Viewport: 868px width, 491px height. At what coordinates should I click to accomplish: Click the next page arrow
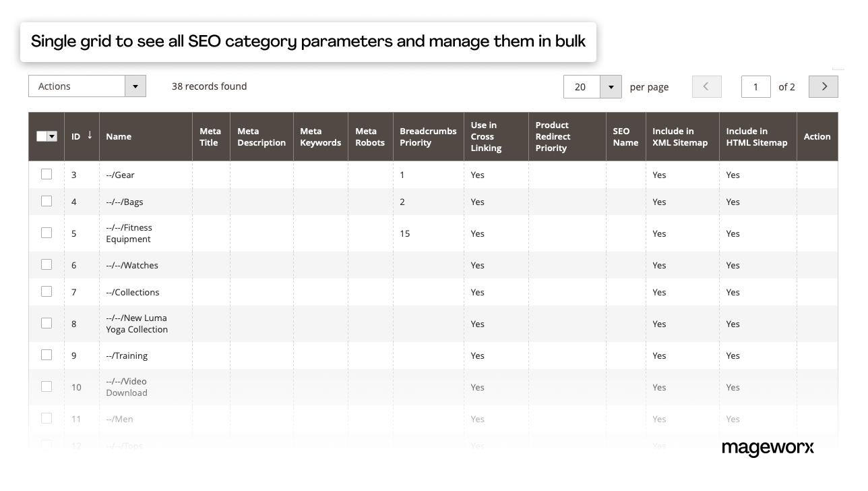point(823,86)
